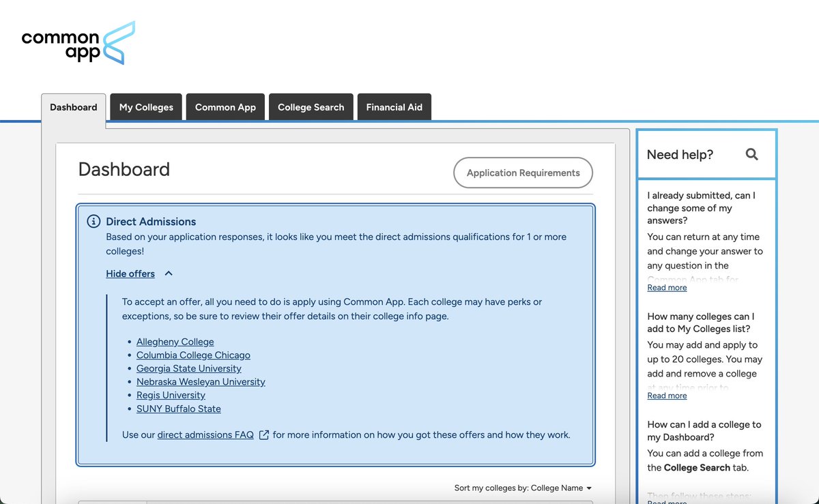Image resolution: width=819 pixels, height=504 pixels.
Task: Open the Regis University link
Action: click(171, 395)
